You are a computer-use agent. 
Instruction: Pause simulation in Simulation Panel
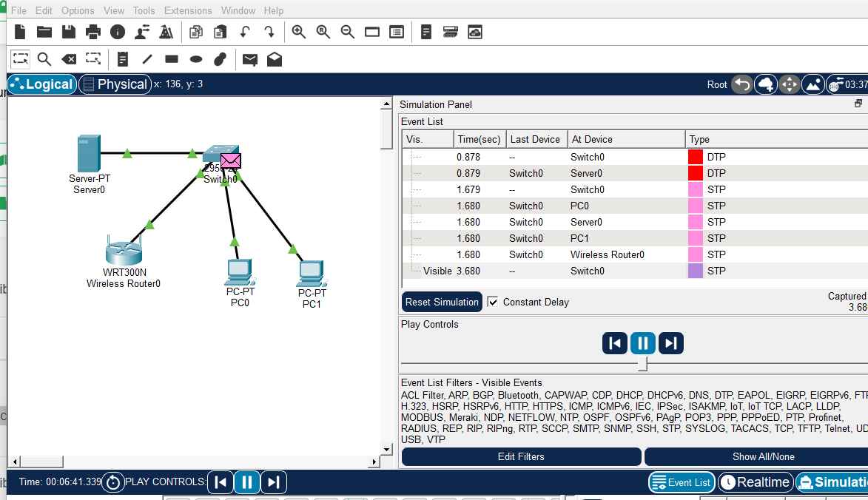point(643,343)
